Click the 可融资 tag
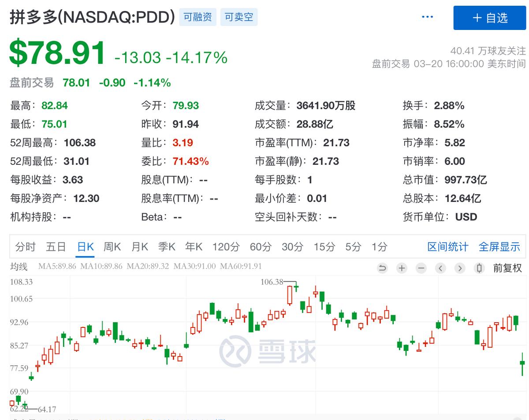Image resolution: width=529 pixels, height=420 pixels. point(197,17)
